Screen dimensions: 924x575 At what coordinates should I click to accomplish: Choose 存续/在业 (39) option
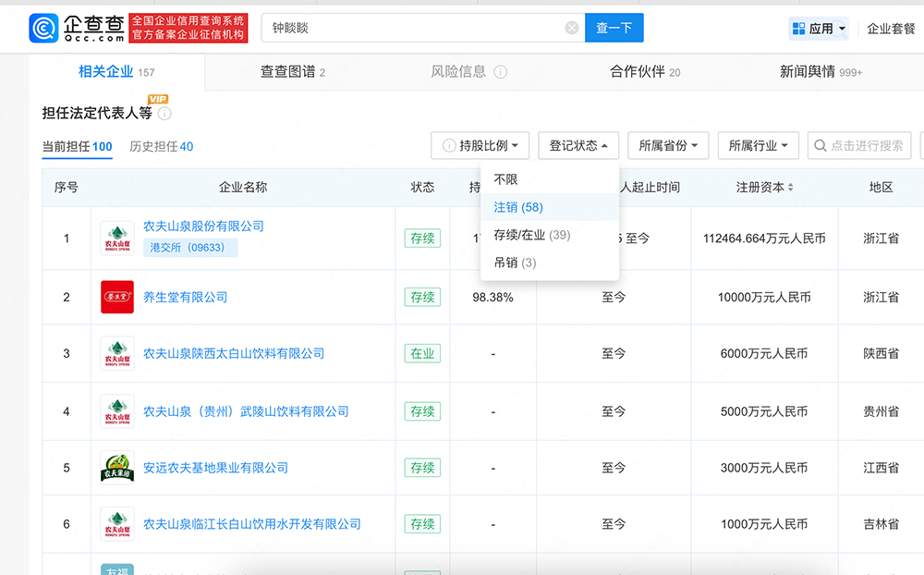point(531,235)
